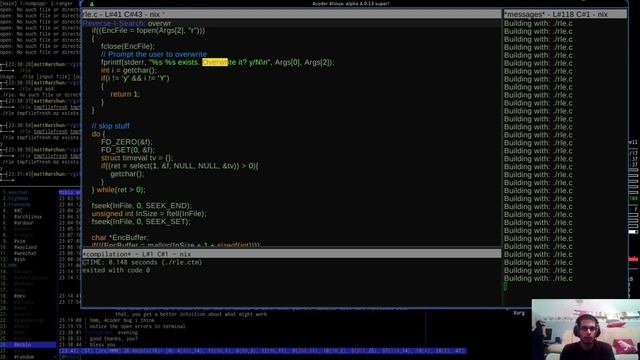Click the *compilation* panel file bar

coord(291,254)
